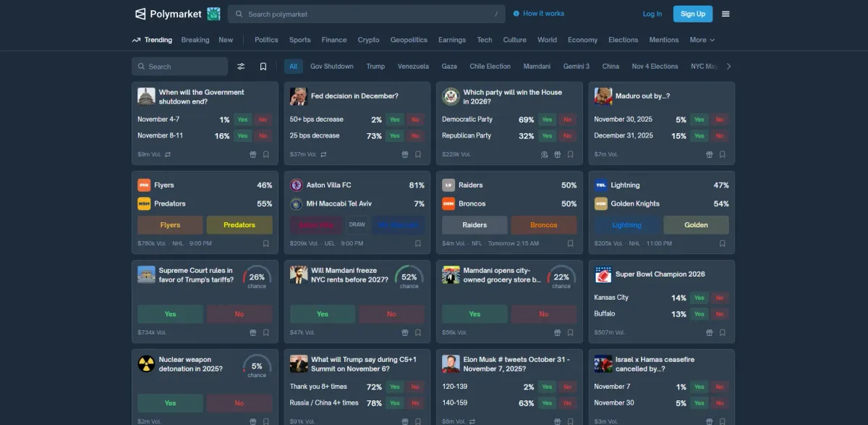
Task: Bookmark the Raiders vs Broncos market
Action: pyautogui.click(x=570, y=243)
